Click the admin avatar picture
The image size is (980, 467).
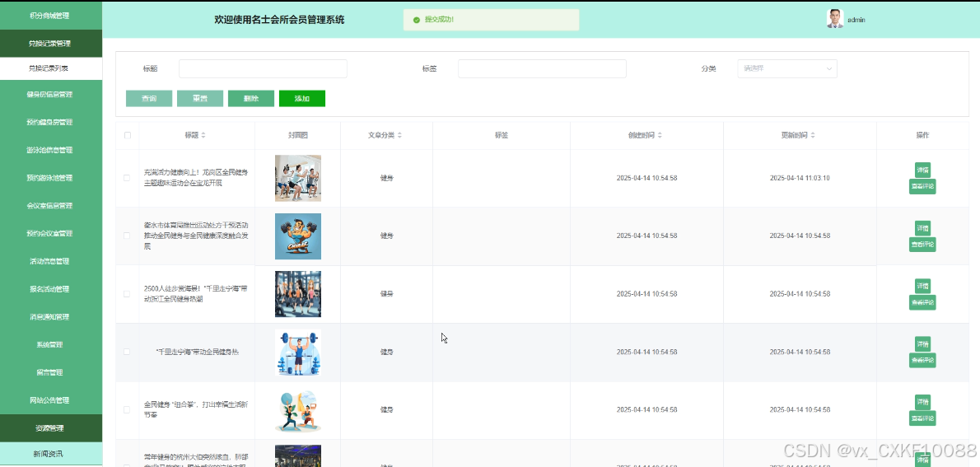[835, 19]
